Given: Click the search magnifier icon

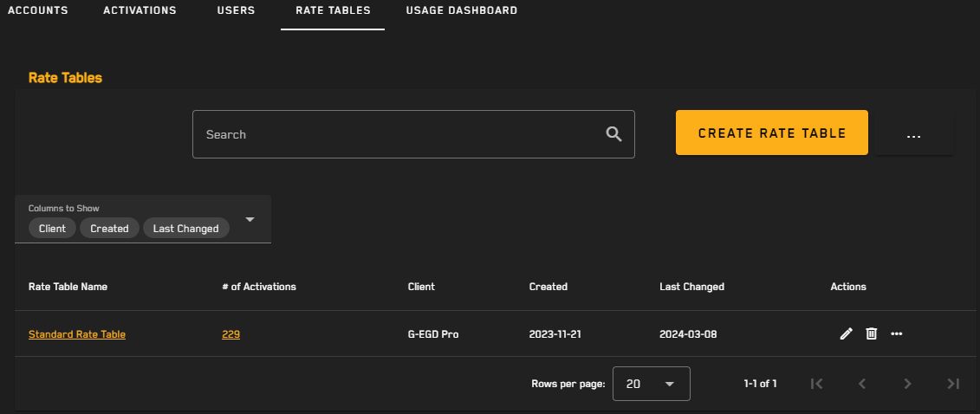Looking at the screenshot, I should [613, 134].
